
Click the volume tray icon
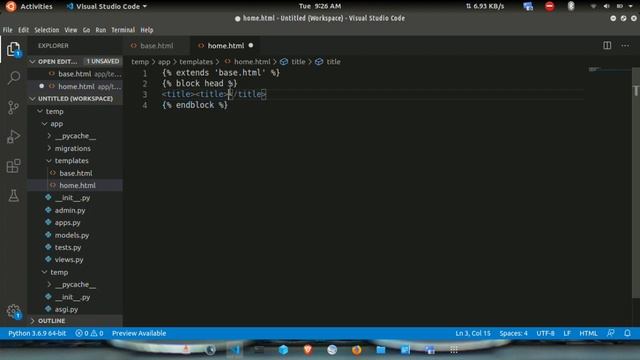(x=606, y=6)
